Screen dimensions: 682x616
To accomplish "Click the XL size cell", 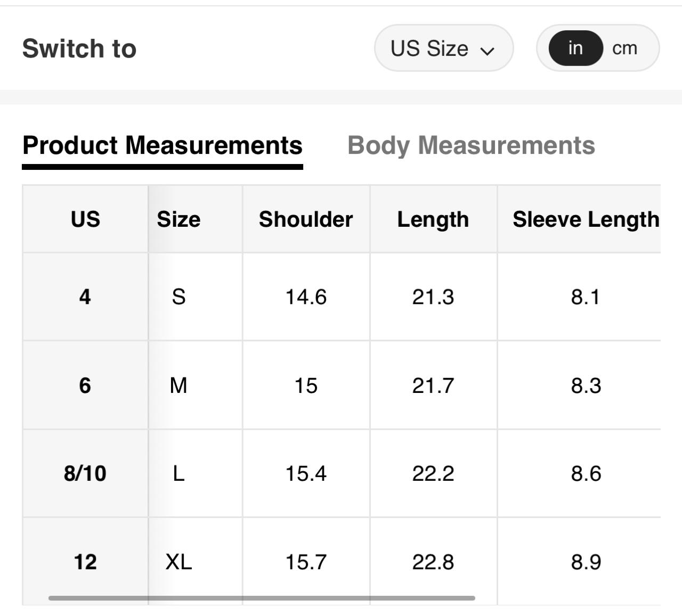I will [x=178, y=562].
